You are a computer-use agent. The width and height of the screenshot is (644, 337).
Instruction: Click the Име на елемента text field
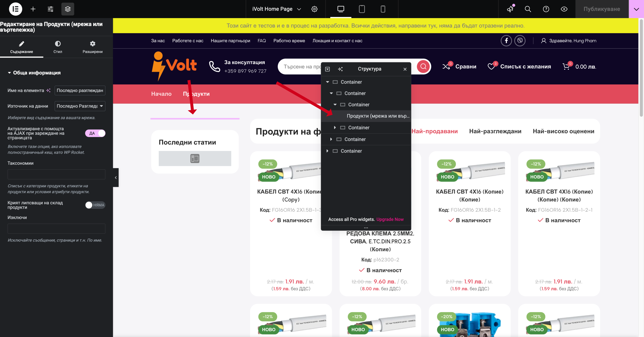pos(80,90)
